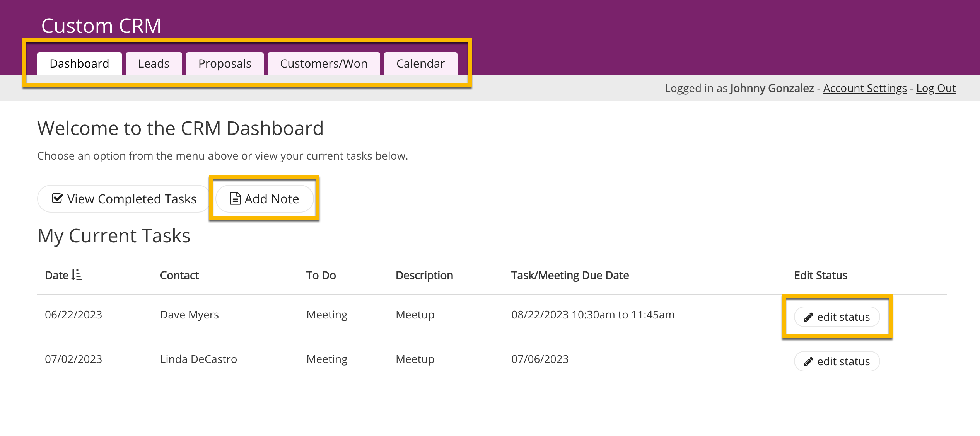Sort tasks by the Date header
The width and height of the screenshot is (980, 436).
pos(57,276)
